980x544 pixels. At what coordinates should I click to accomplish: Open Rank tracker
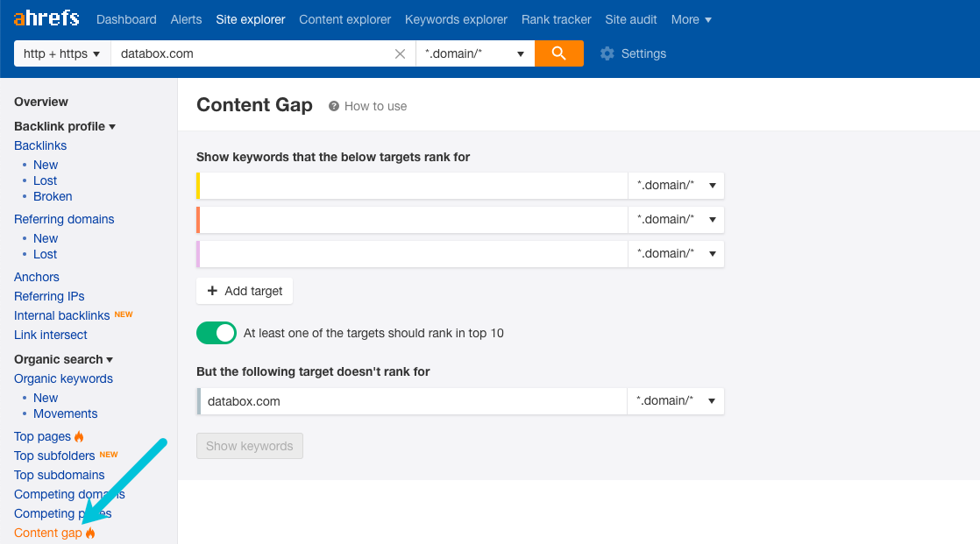[557, 19]
